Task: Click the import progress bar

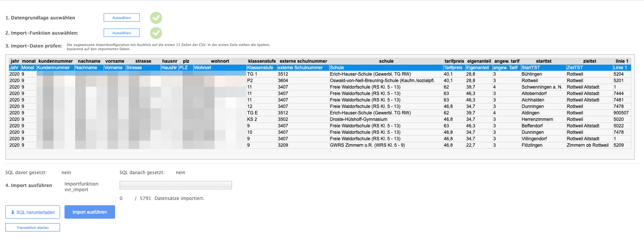Action: (175, 185)
